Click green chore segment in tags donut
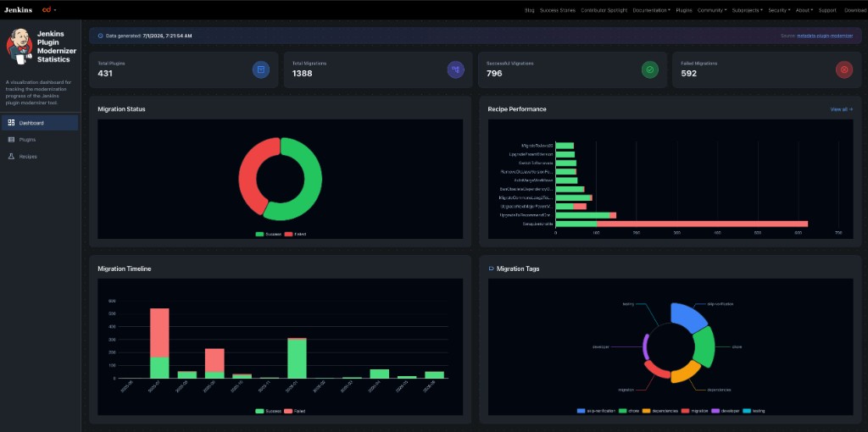868x432 pixels. (704, 346)
